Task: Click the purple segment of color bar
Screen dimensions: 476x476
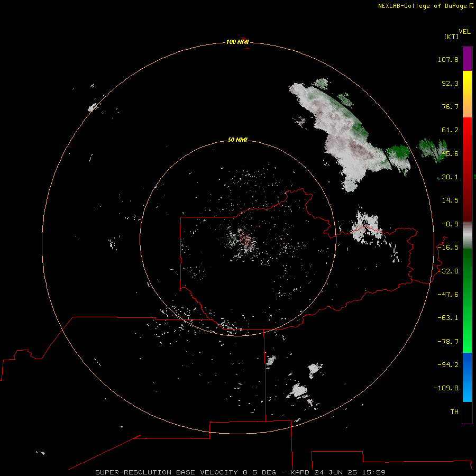Action: (467, 59)
